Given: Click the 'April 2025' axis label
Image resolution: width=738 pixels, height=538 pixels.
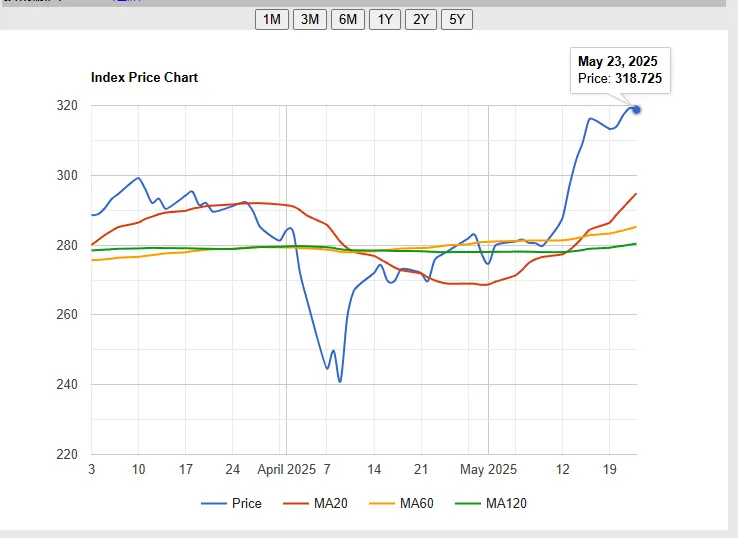Looking at the screenshot, I should coord(286,469).
